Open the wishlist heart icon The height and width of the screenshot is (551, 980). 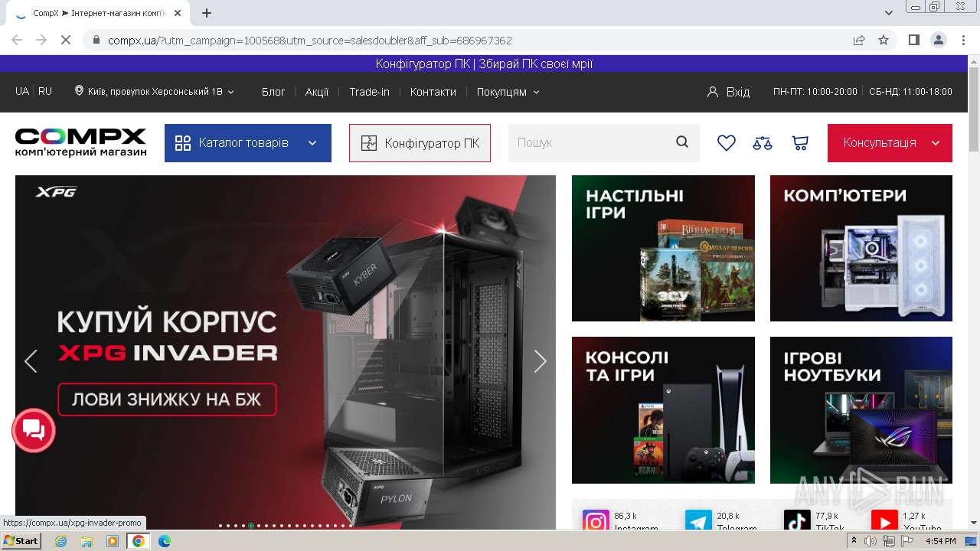click(726, 143)
